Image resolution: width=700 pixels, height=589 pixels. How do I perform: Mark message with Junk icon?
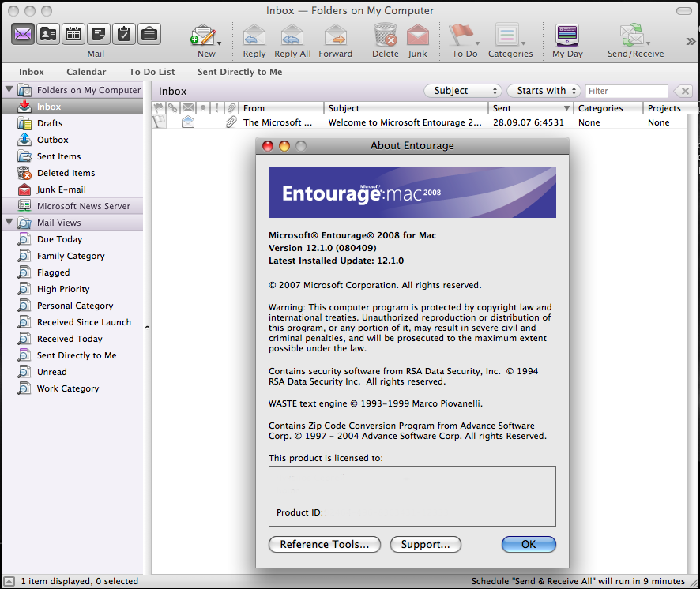click(417, 36)
